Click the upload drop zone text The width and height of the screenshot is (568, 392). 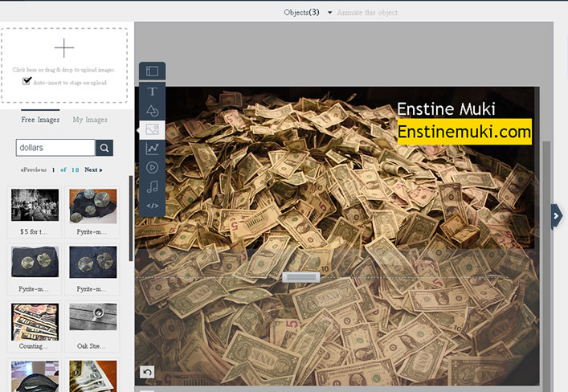tap(64, 70)
